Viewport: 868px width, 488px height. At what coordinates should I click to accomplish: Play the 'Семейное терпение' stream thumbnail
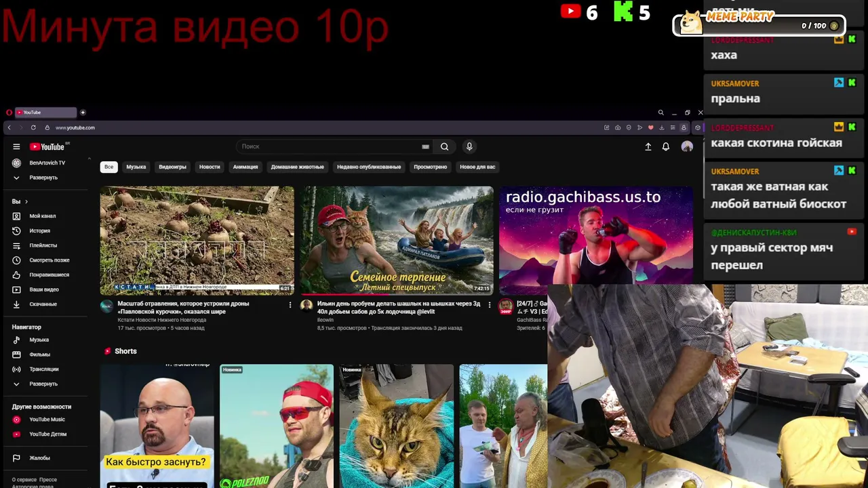click(x=397, y=241)
